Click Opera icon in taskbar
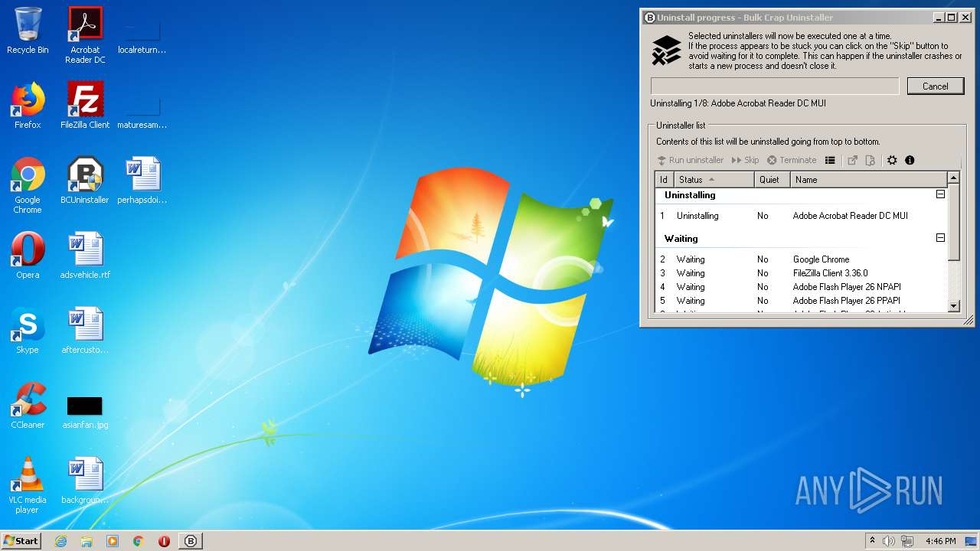Image resolution: width=980 pixels, height=551 pixels. [x=164, y=541]
